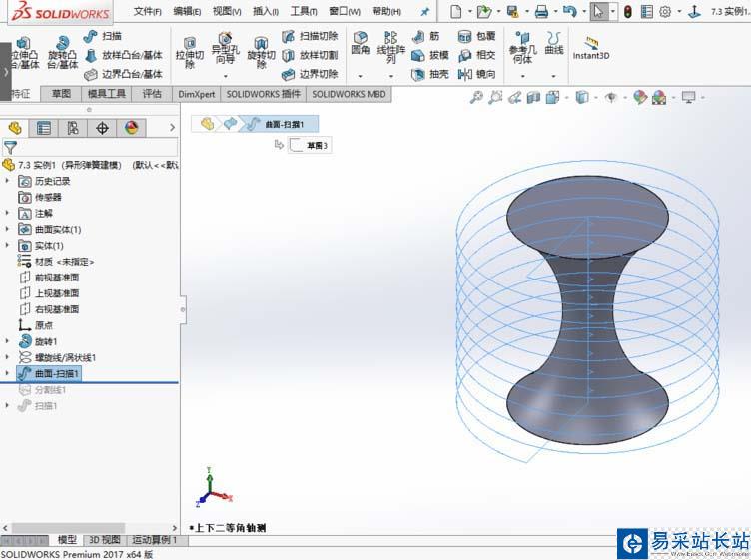Click the 边界切除 boundary cut tool
Image resolution: width=751 pixels, height=560 pixels.
pos(310,74)
